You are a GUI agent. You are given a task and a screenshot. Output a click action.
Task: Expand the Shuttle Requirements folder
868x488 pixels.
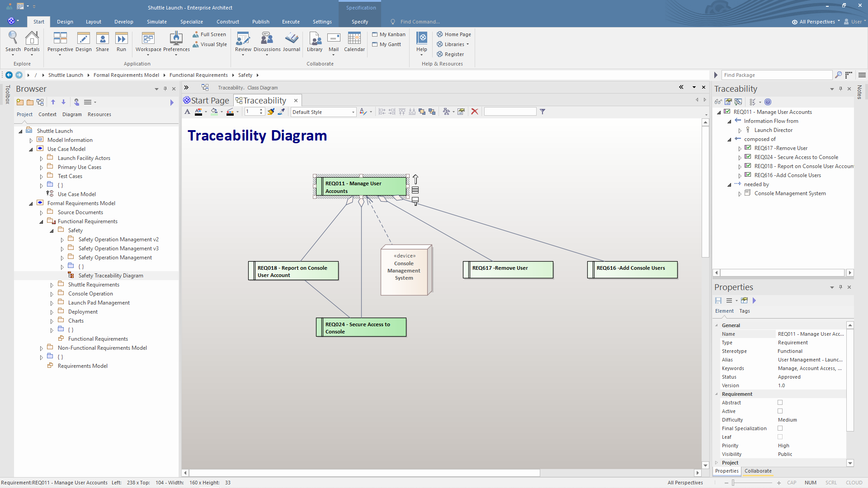click(x=52, y=285)
